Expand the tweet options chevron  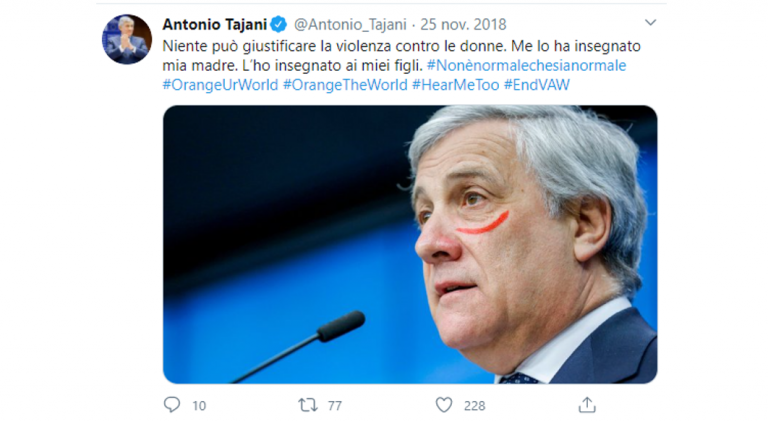(650, 22)
